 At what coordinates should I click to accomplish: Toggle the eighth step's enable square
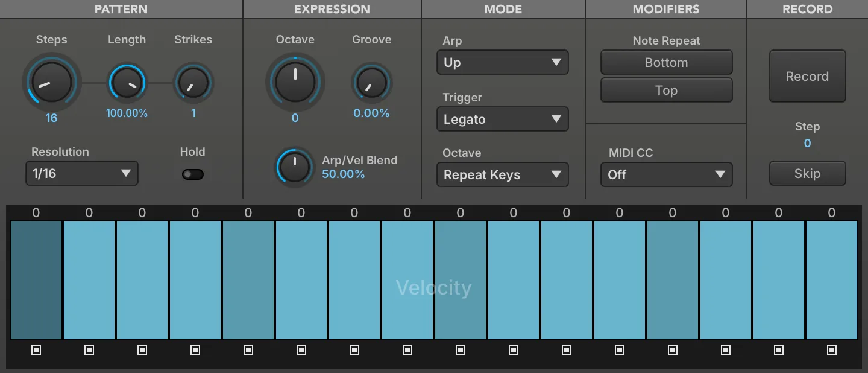[407, 350]
